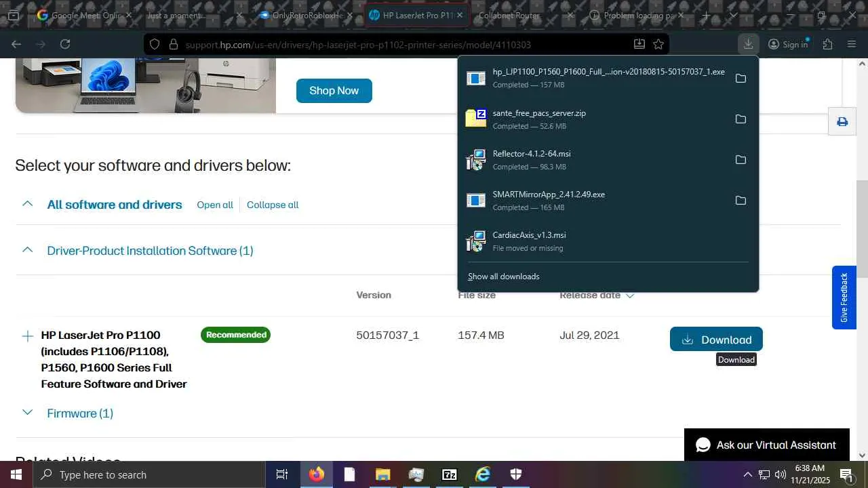Open Windows Security from the taskbar
This screenshot has height=488, width=868.
coord(516,474)
